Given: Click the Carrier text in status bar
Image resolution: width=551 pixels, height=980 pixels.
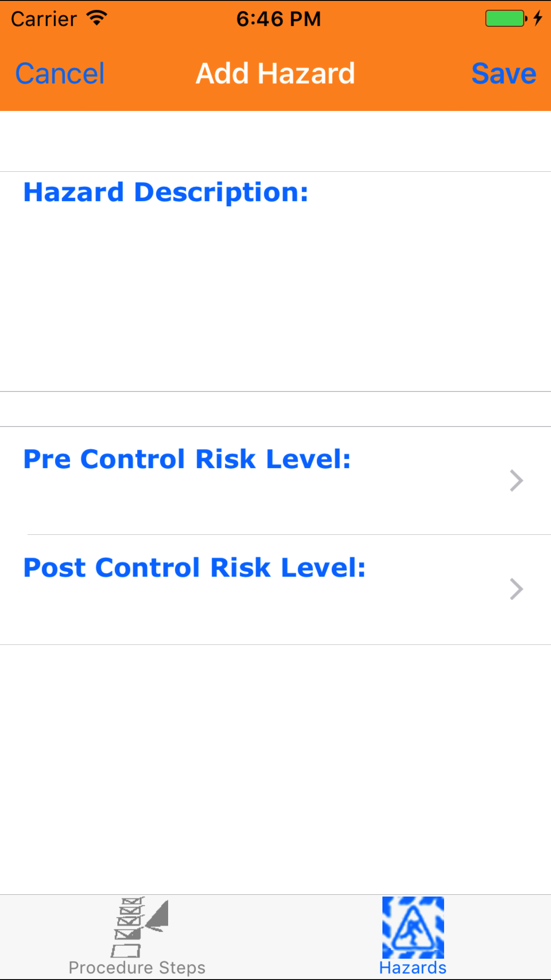Looking at the screenshot, I should point(44,19).
